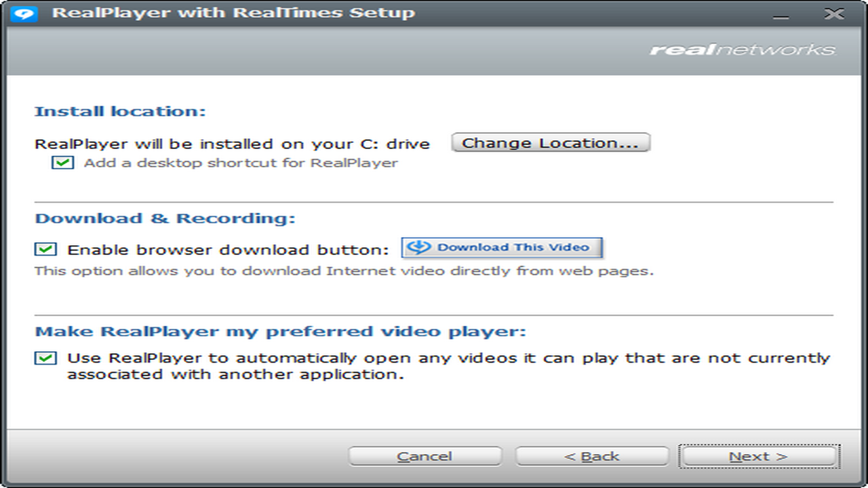This screenshot has width=868, height=488.
Task: Proceed with the Next > button
Action: click(759, 456)
